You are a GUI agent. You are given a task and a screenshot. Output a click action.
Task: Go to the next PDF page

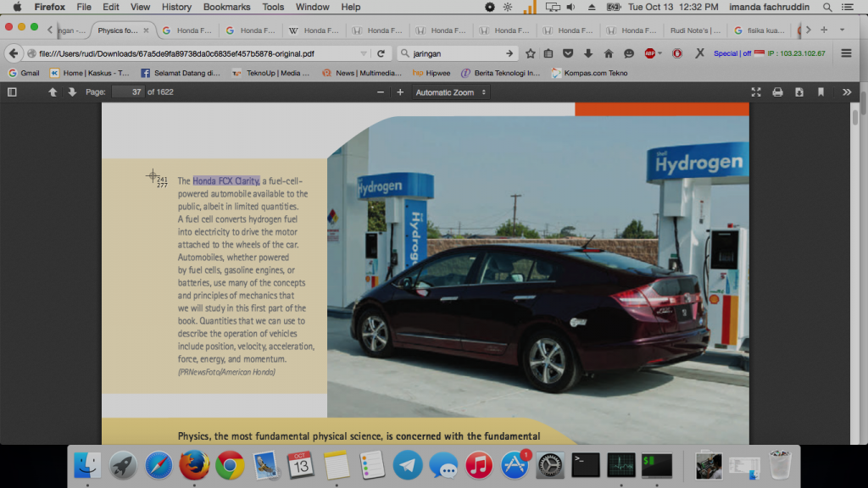[x=72, y=91]
